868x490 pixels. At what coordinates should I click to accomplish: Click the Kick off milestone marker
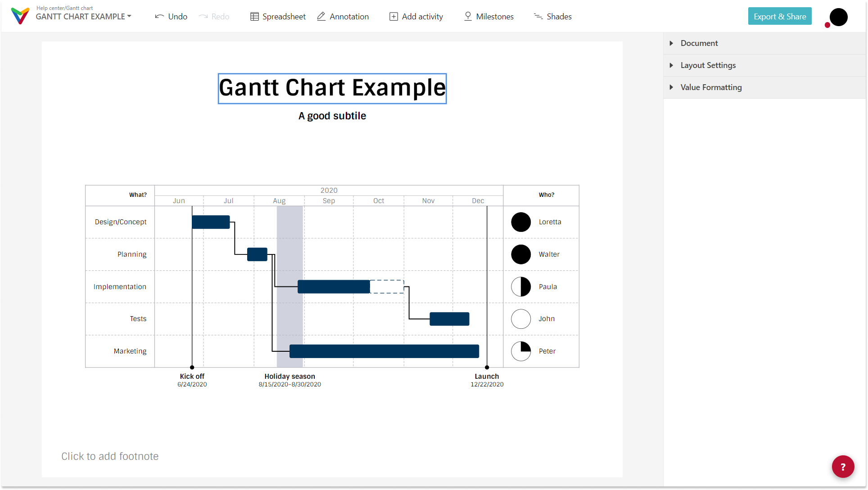click(x=192, y=367)
